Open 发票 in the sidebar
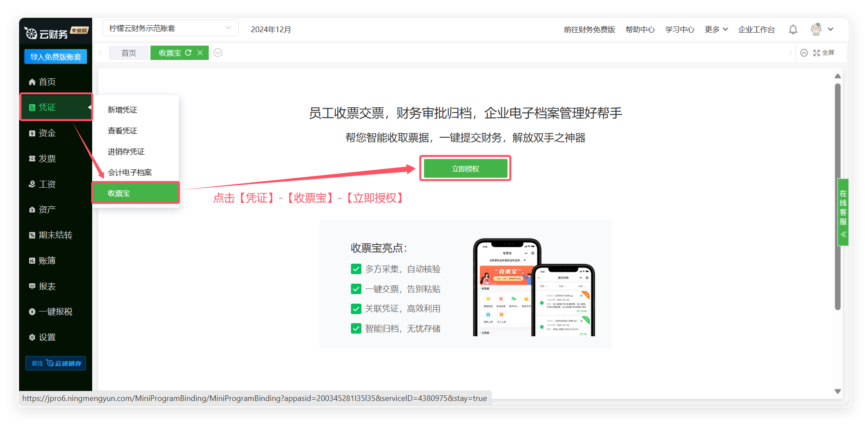Viewport: 868px width, 424px height. coord(47,159)
